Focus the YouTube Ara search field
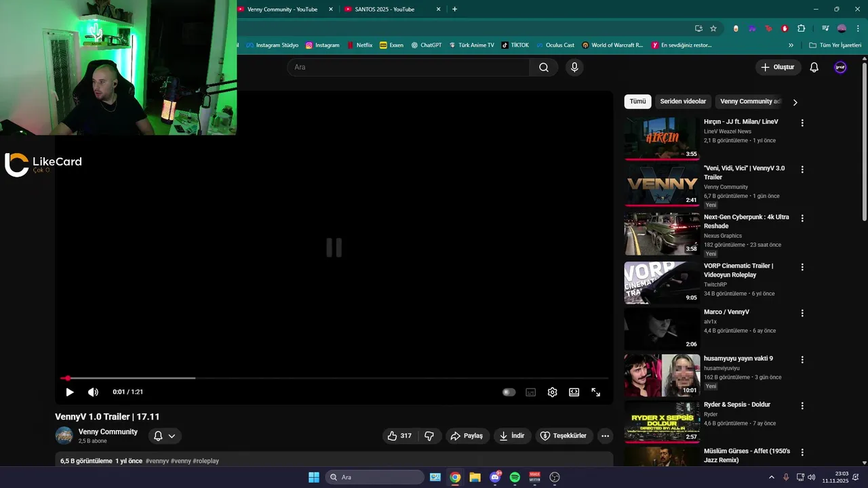This screenshot has height=488, width=868. coord(408,67)
